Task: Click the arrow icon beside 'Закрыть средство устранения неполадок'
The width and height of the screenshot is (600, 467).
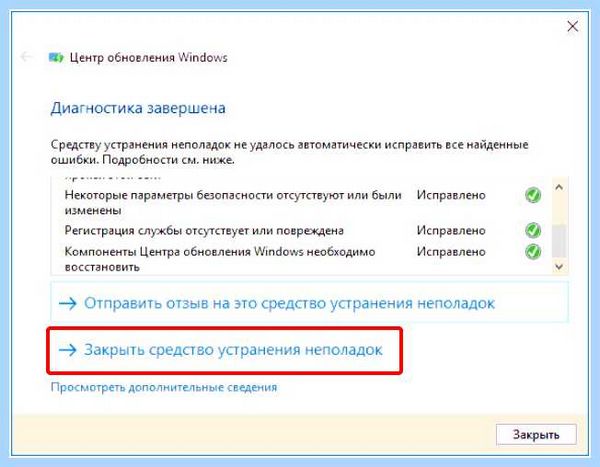Action: pyautogui.click(x=68, y=349)
